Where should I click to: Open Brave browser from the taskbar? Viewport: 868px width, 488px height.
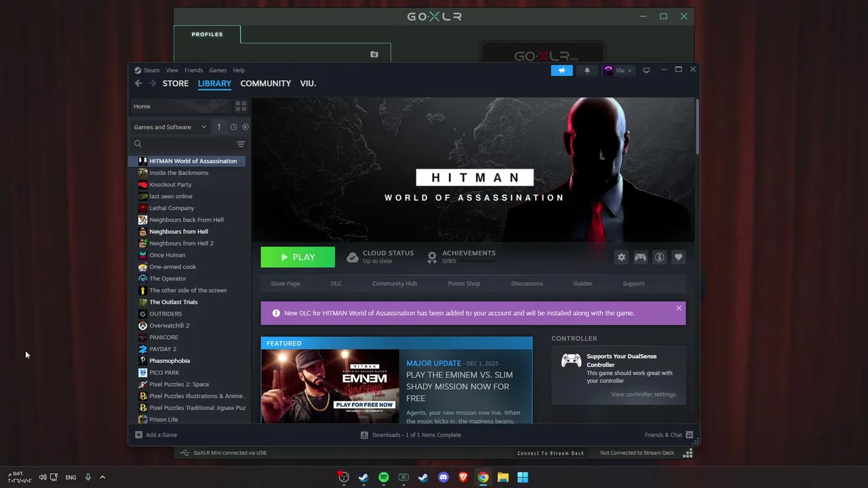pos(464,477)
